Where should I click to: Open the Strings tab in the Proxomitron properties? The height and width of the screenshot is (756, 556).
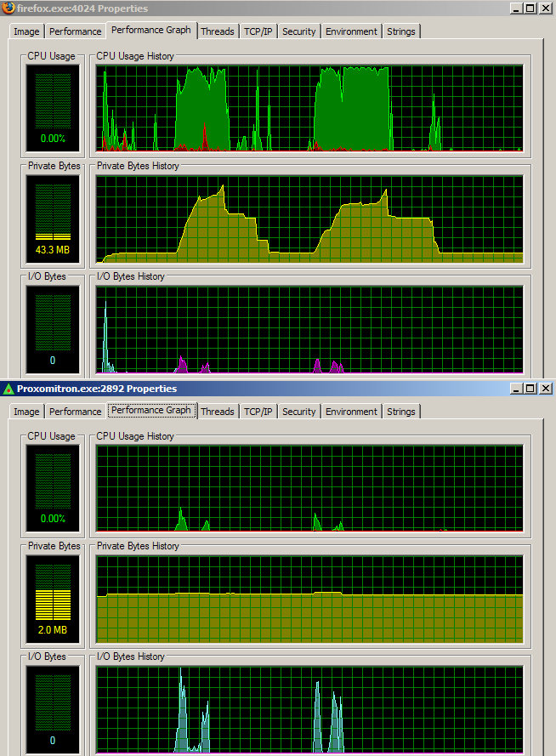401,412
